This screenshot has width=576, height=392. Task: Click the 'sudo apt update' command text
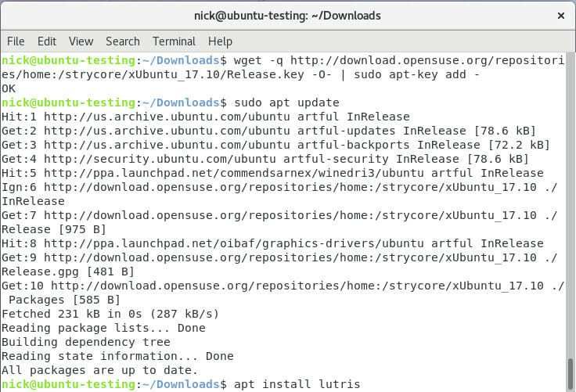tap(286, 102)
